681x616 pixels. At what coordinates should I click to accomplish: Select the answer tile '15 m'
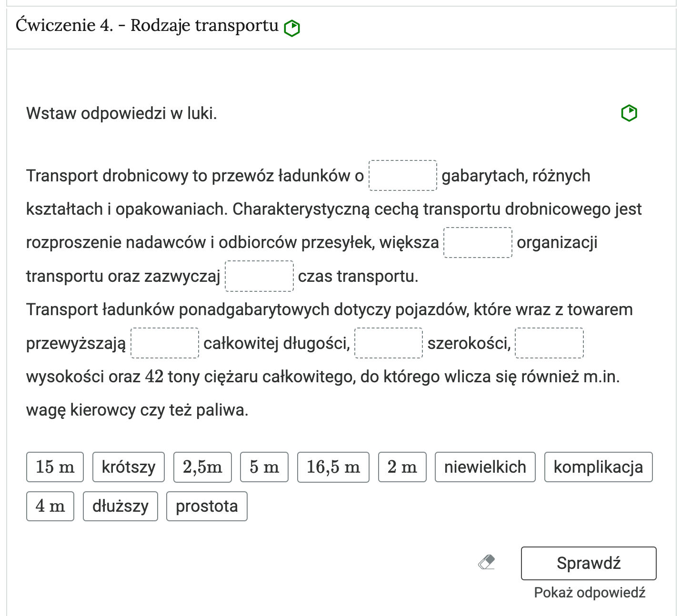point(55,467)
